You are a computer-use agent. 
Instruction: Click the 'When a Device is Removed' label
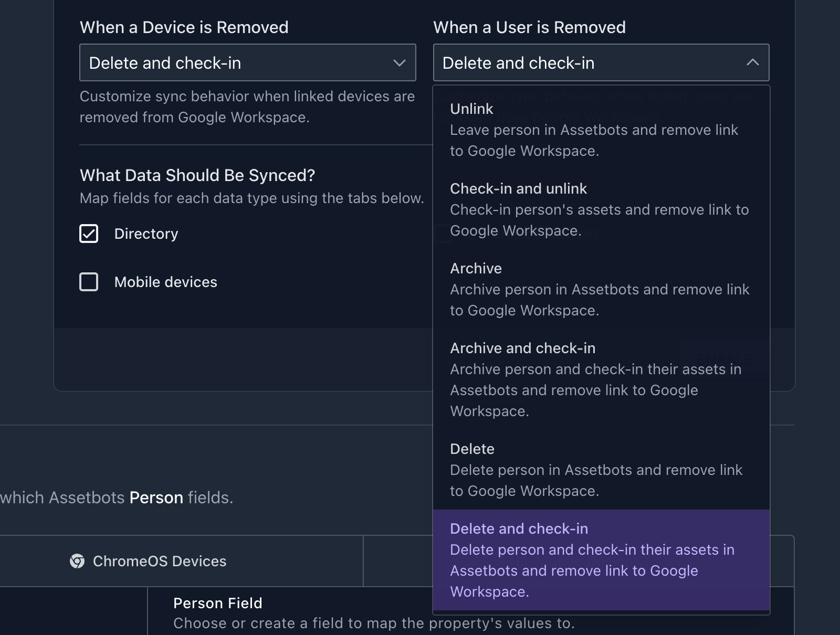pyautogui.click(x=184, y=27)
